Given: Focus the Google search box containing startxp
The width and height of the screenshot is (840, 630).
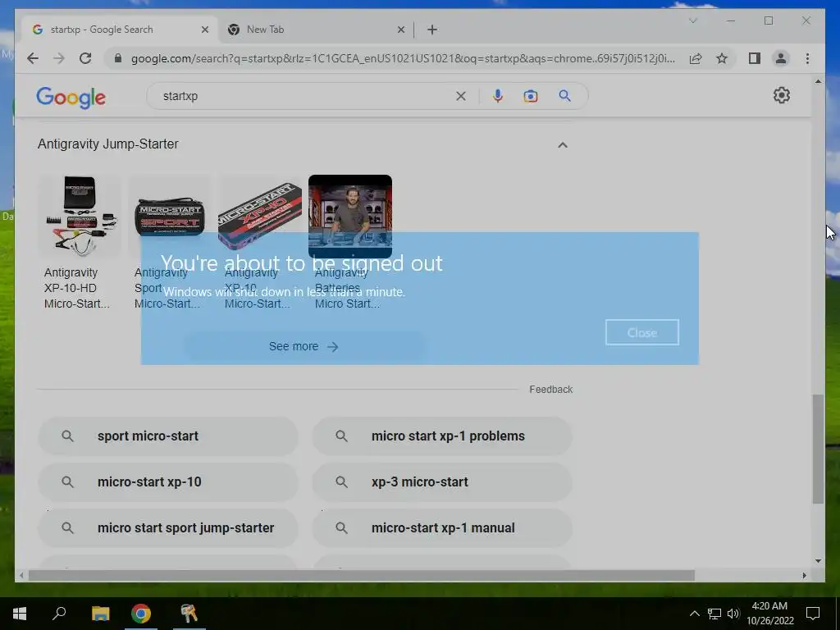Looking at the screenshot, I should coord(305,96).
